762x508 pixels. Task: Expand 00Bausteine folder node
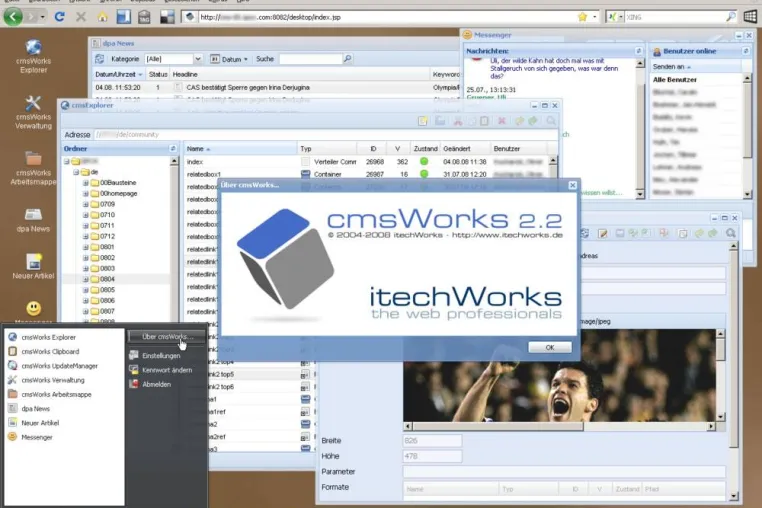click(x=86, y=183)
